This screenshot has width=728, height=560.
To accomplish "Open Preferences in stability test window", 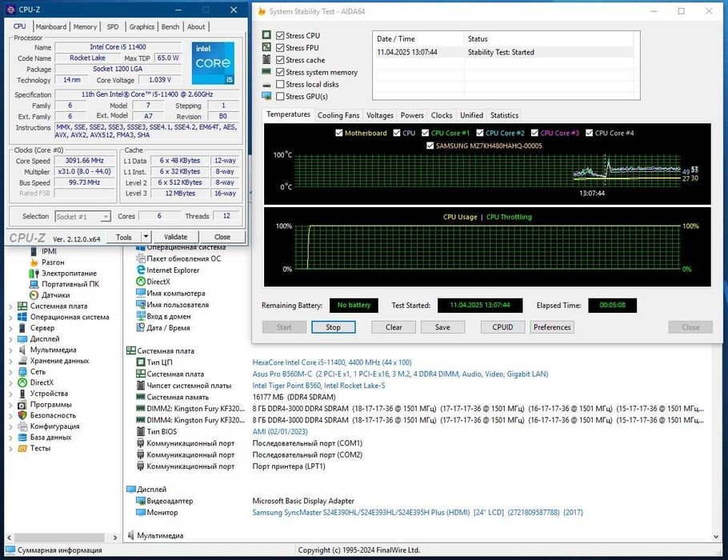I will (552, 327).
